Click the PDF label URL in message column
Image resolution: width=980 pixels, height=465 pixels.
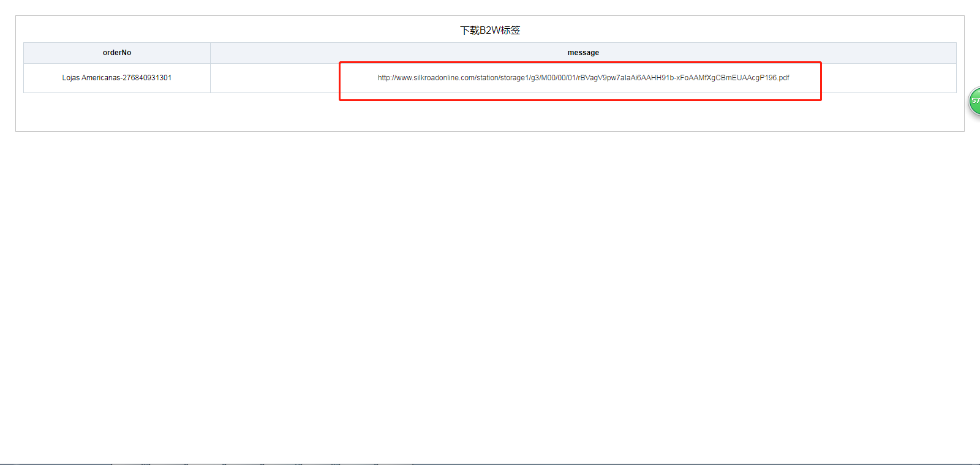point(583,78)
